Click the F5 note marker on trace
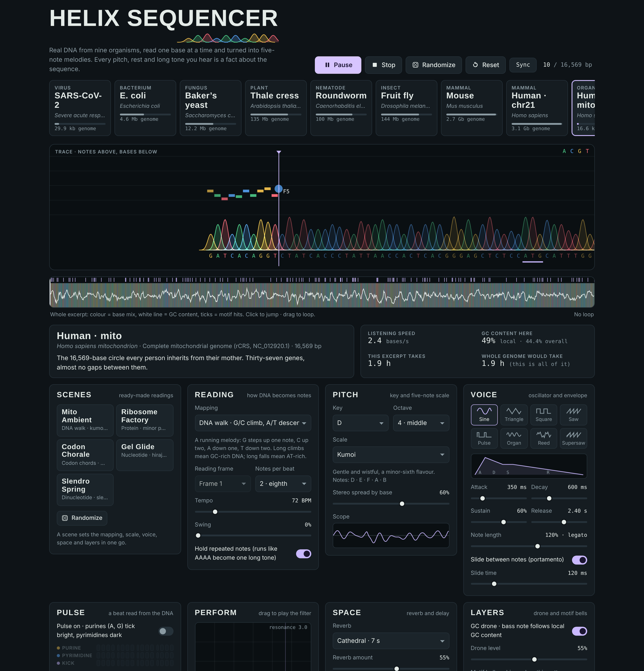644x671 pixels. point(278,189)
